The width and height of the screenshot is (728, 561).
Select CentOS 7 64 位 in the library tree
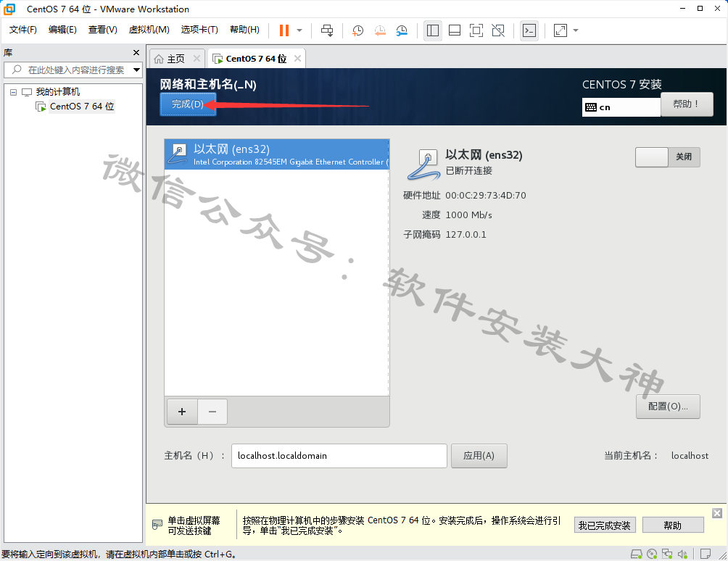82,107
